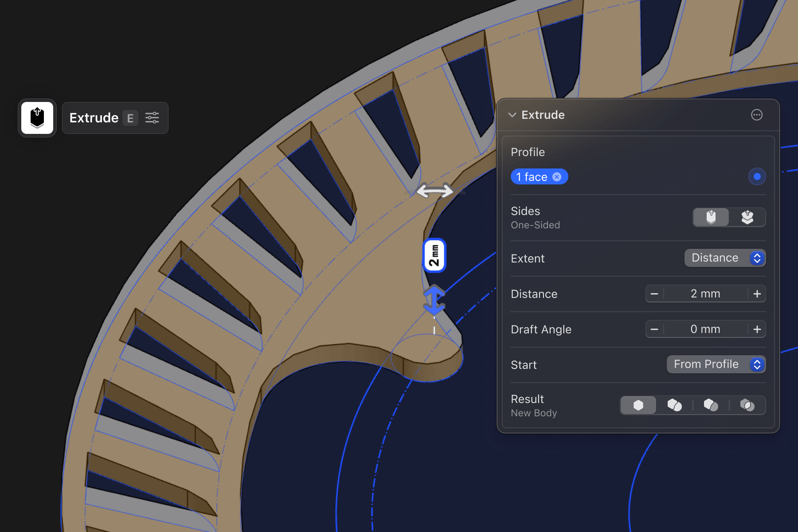Decrease Distance with minus button
Screen dimensions: 798x532
(654, 293)
